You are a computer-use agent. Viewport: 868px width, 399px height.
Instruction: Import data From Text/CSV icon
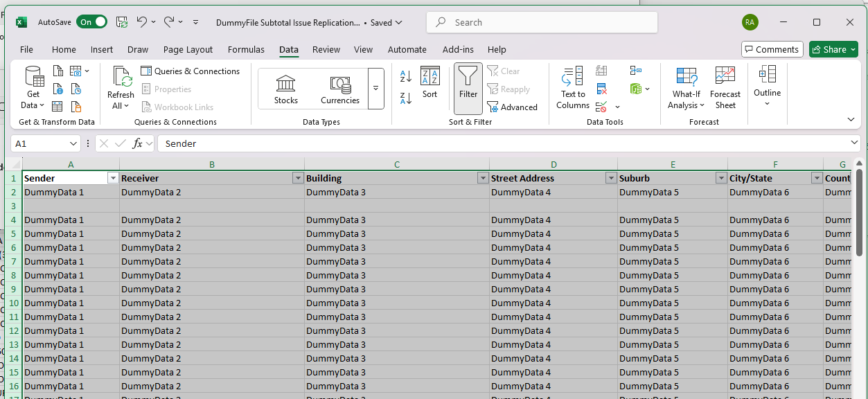[x=58, y=71]
